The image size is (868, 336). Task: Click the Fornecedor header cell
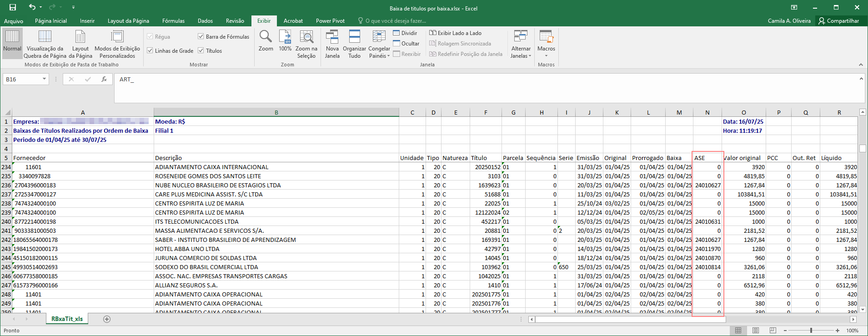coord(83,158)
